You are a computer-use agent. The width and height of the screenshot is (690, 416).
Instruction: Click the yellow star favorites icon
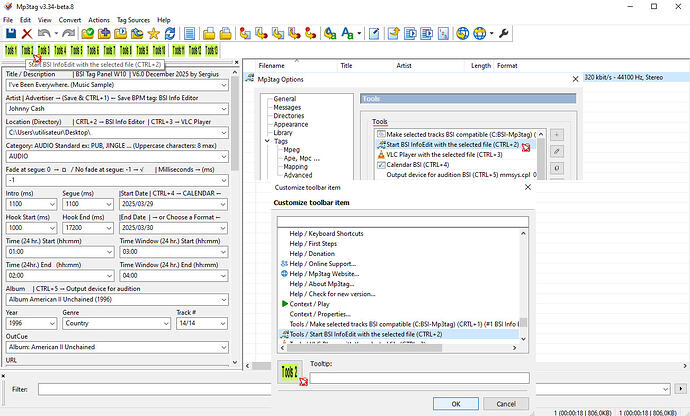point(153,33)
